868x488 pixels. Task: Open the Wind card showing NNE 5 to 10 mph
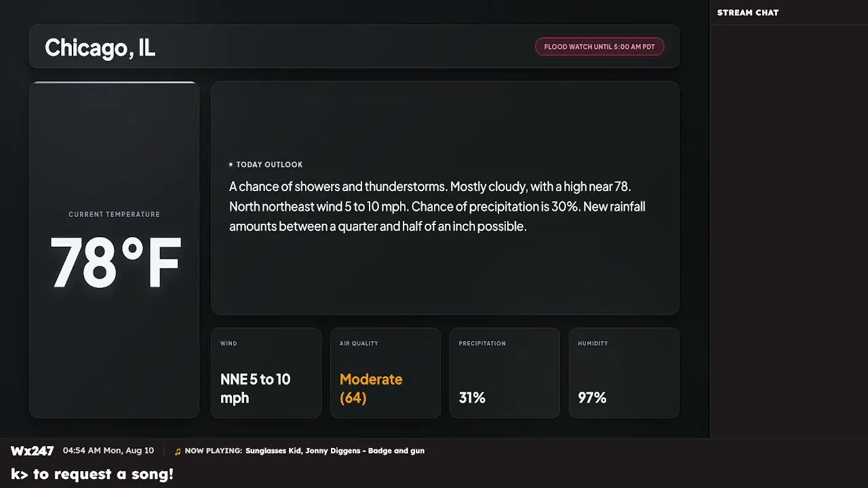pos(267,373)
